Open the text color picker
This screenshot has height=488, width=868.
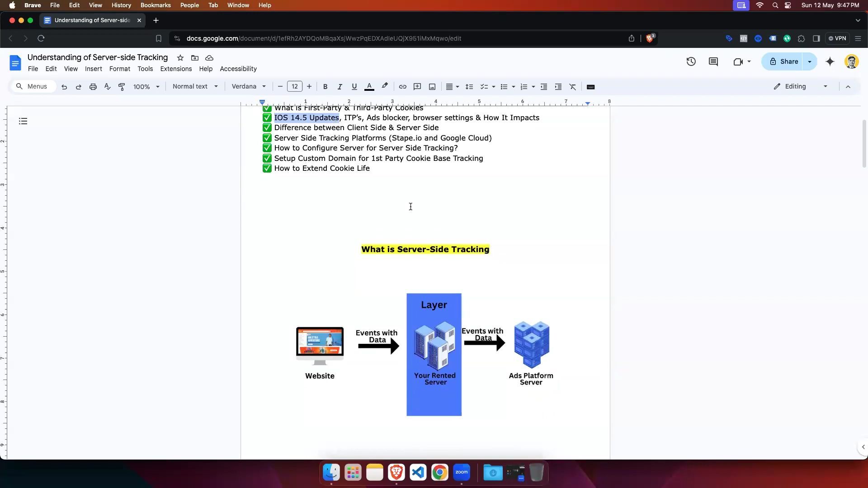(369, 87)
